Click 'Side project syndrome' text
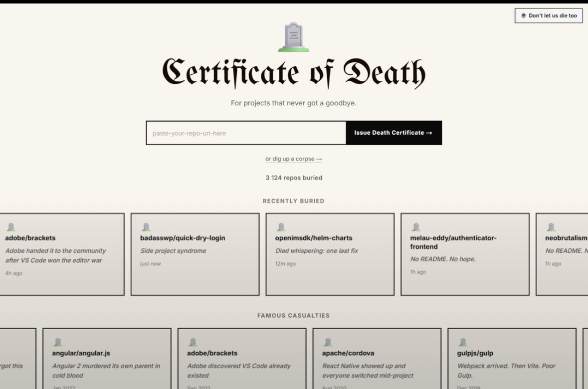 point(173,250)
